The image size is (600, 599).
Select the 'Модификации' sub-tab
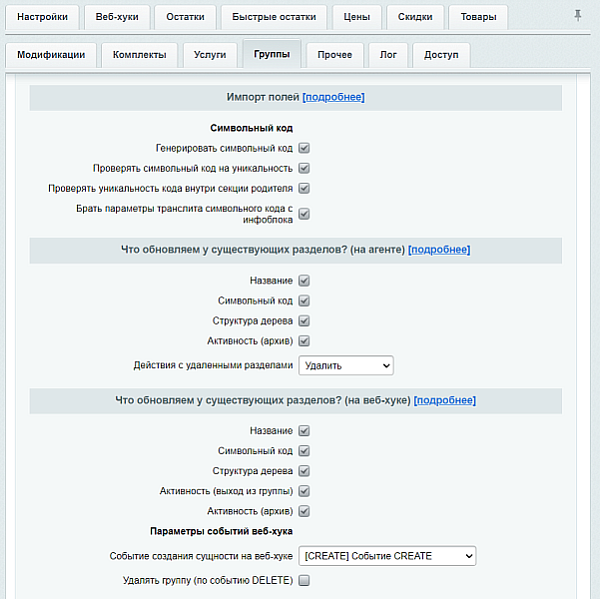51,55
